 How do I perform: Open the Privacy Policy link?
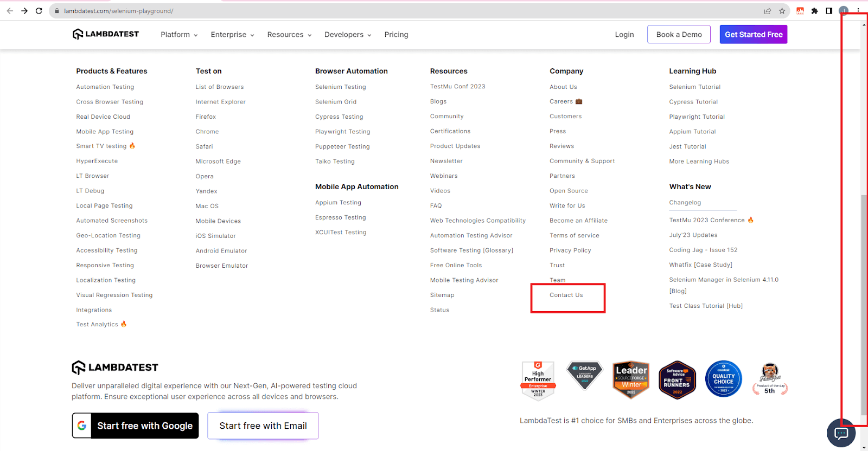click(570, 250)
